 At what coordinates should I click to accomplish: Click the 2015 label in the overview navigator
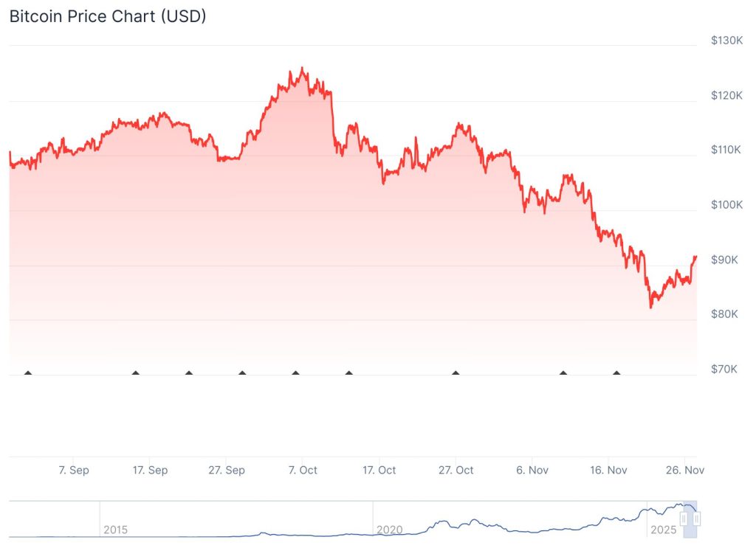coord(115,530)
